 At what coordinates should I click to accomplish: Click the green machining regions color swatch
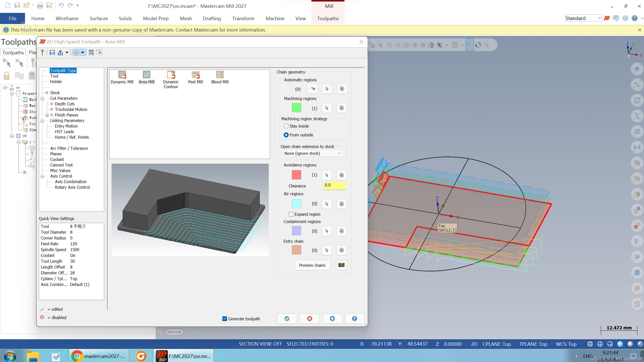pyautogui.click(x=297, y=108)
